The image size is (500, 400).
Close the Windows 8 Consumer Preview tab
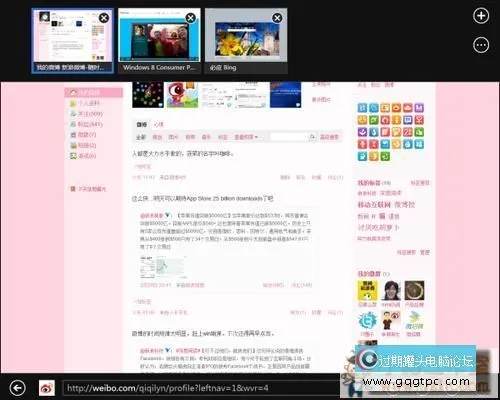(x=190, y=18)
